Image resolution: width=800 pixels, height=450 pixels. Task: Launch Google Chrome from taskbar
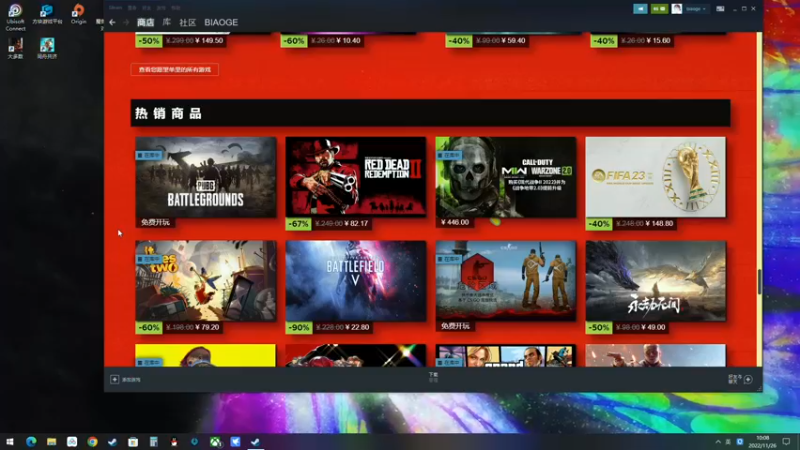click(x=92, y=441)
